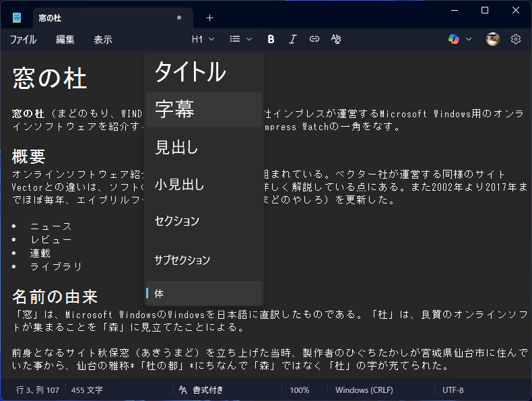This screenshot has width=532, height=401.
Task: Select 体 body text style
Action: click(204, 293)
